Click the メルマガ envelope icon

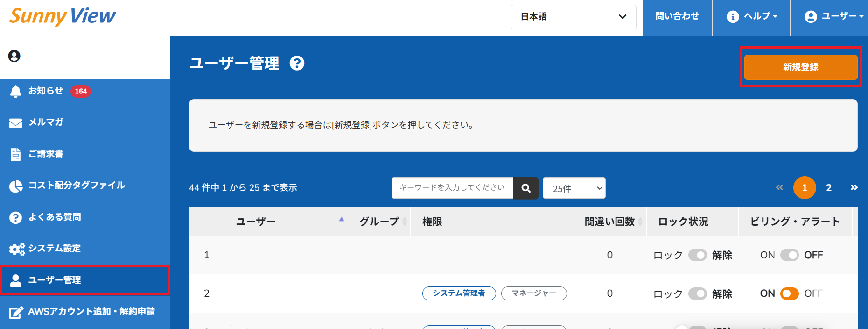[16, 123]
